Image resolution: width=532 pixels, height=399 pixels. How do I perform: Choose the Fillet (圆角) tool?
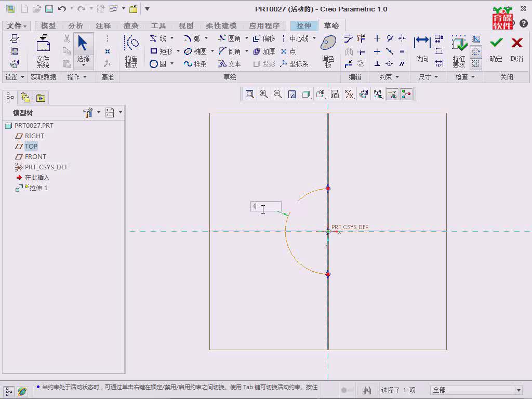(230, 38)
